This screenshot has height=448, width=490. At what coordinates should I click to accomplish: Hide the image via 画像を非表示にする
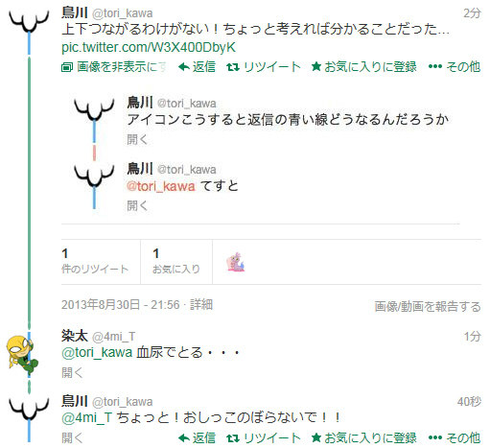pos(114,67)
